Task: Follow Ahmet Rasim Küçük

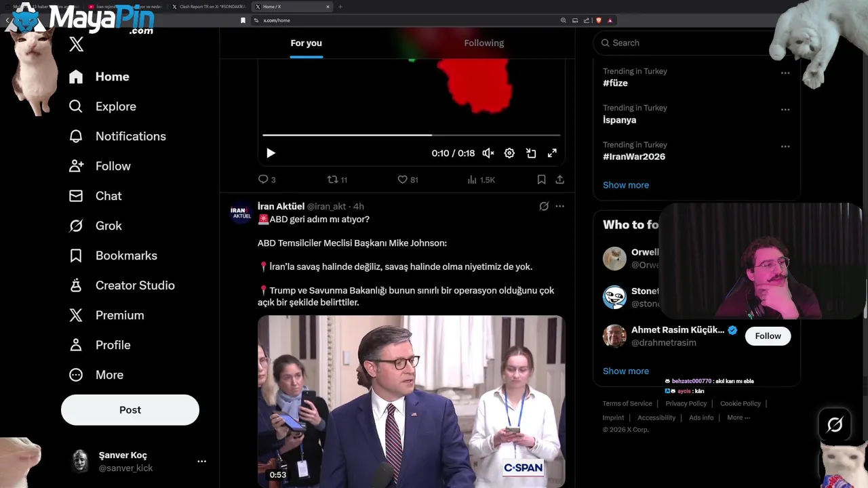Action: point(768,336)
